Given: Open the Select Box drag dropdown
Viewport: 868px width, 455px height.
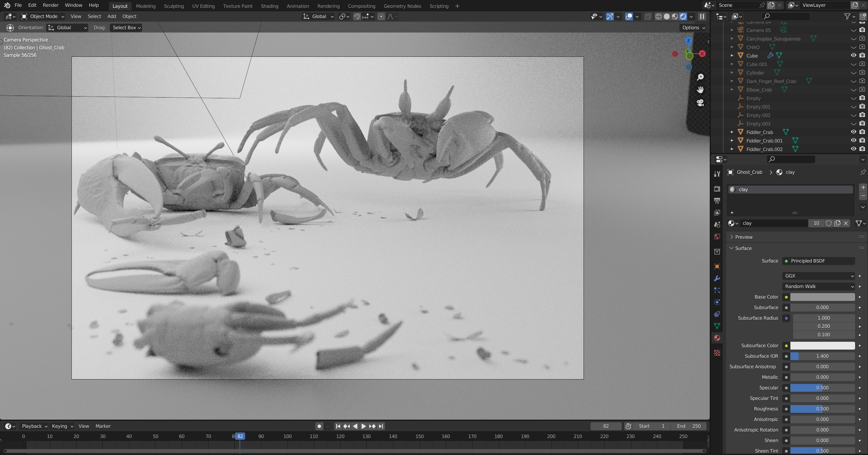Looking at the screenshot, I should 126,28.
